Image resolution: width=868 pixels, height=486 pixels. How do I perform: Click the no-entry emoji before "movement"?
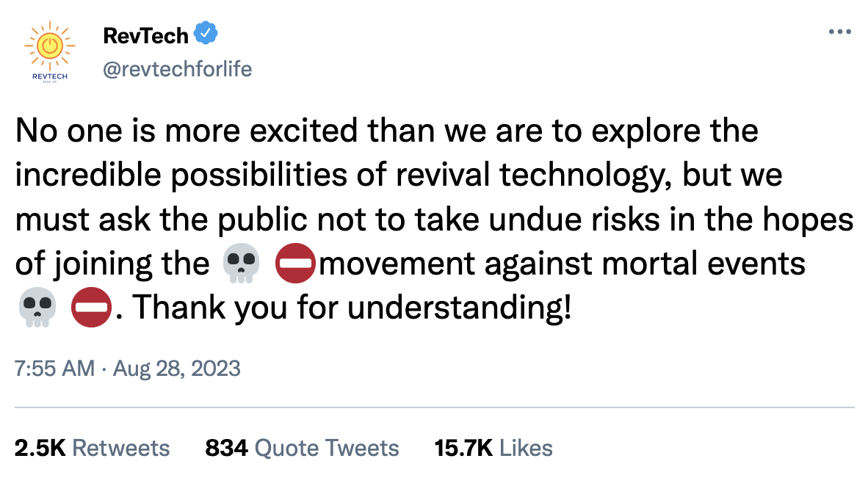click(294, 264)
